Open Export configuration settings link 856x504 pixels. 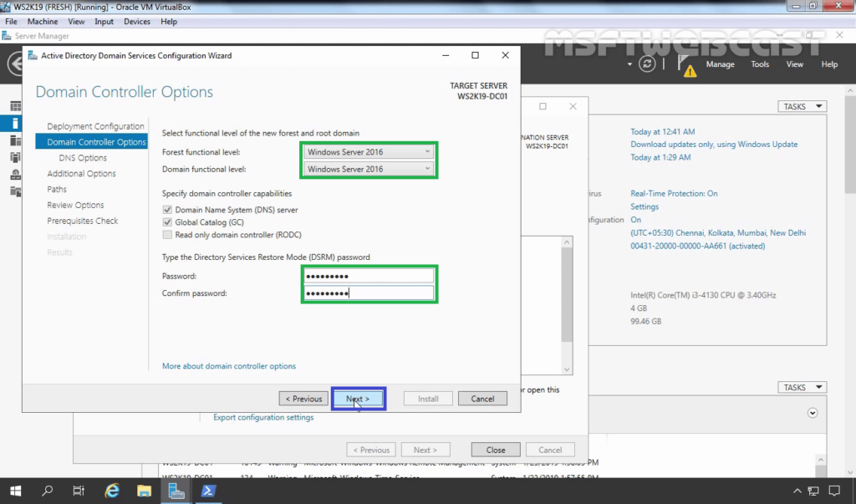(x=263, y=417)
